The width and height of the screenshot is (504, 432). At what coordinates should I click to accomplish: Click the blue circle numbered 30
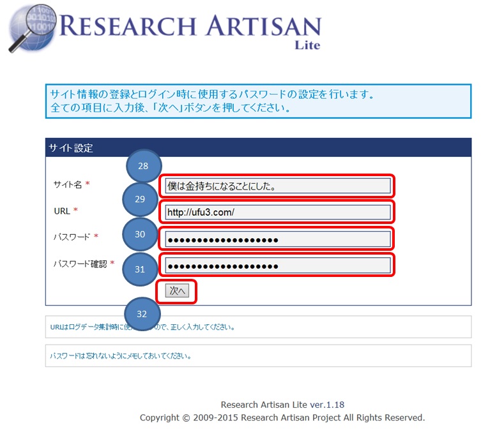(140, 234)
